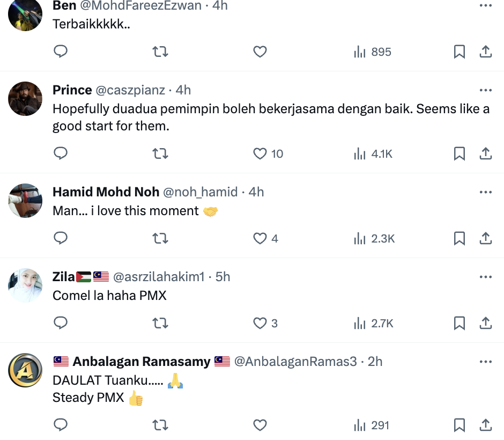504x440 pixels.
Task: View the 2.3K views count on Hamid's tweet
Action: (x=373, y=238)
